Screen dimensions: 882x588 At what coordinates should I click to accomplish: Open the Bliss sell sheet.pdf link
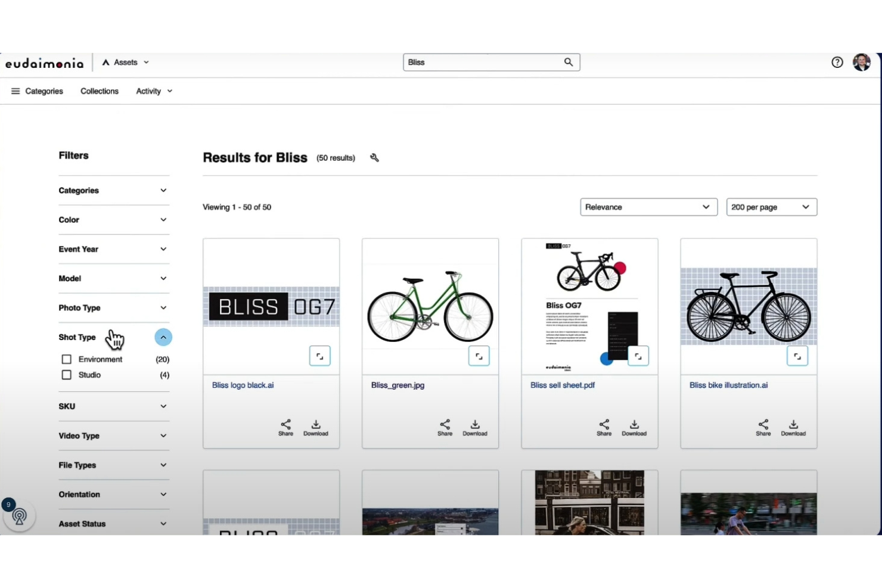[x=563, y=385]
